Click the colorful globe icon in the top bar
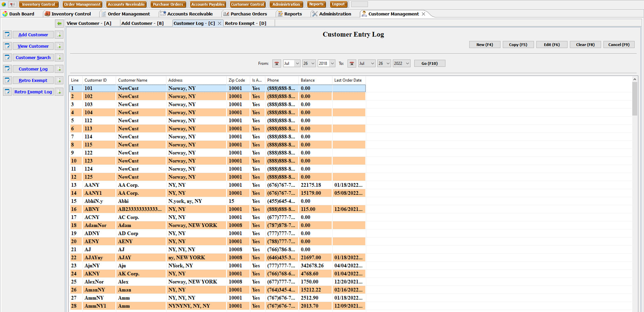 coord(4,4)
